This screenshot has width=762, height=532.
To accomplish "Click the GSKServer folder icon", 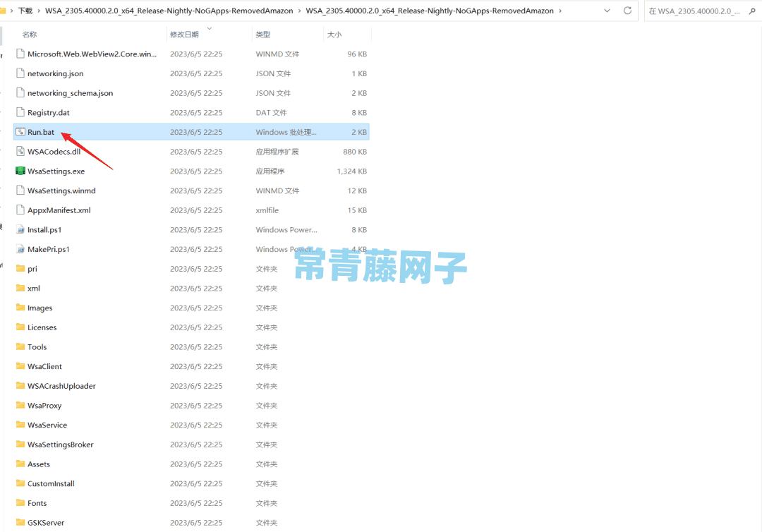I will 20,522.
